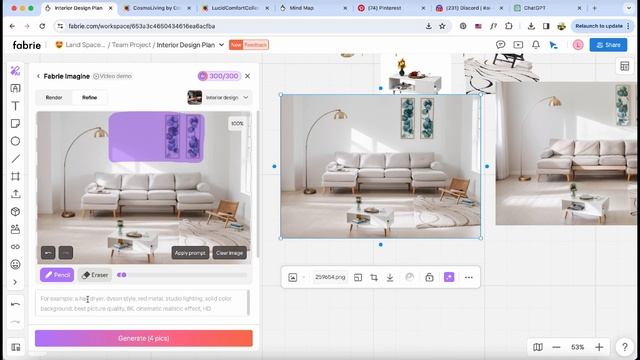The height and width of the screenshot is (360, 640).
Task: Select the circle shape tool
Action: (x=16, y=141)
